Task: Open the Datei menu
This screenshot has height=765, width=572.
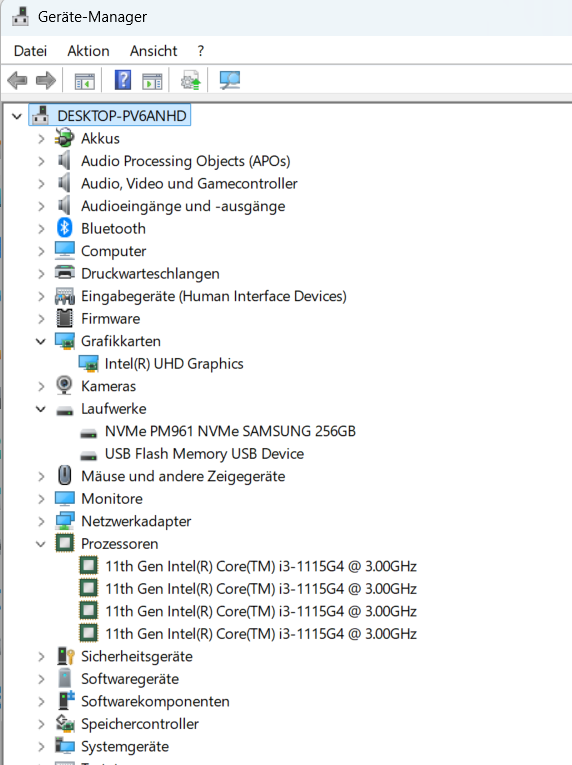Action: click(x=30, y=51)
